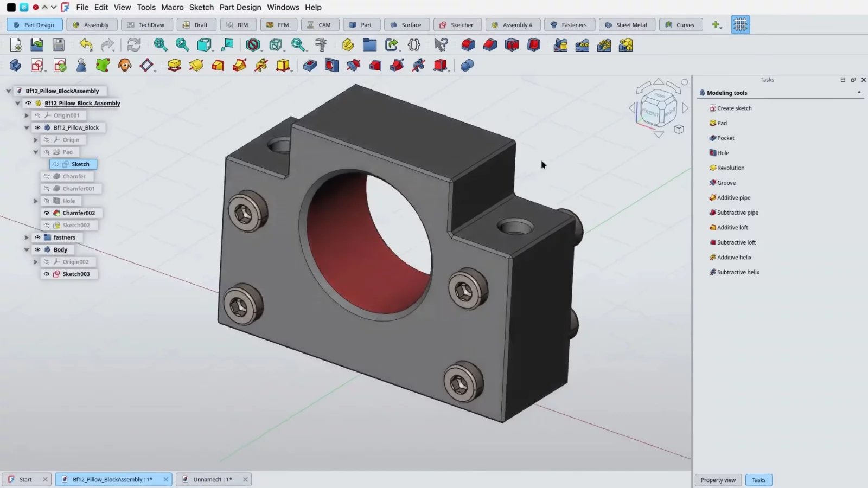Open the Macro menu

173,7
